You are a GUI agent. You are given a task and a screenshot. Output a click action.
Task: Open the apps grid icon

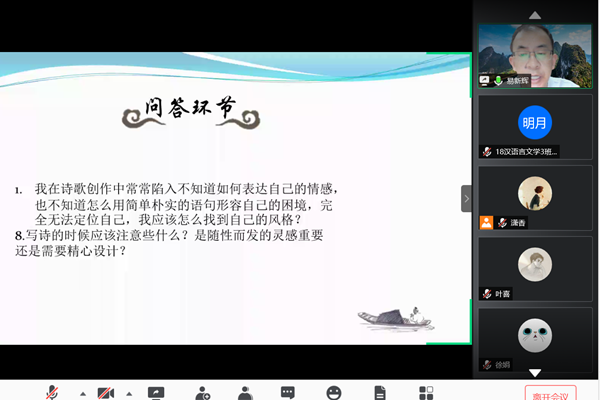(x=426, y=392)
